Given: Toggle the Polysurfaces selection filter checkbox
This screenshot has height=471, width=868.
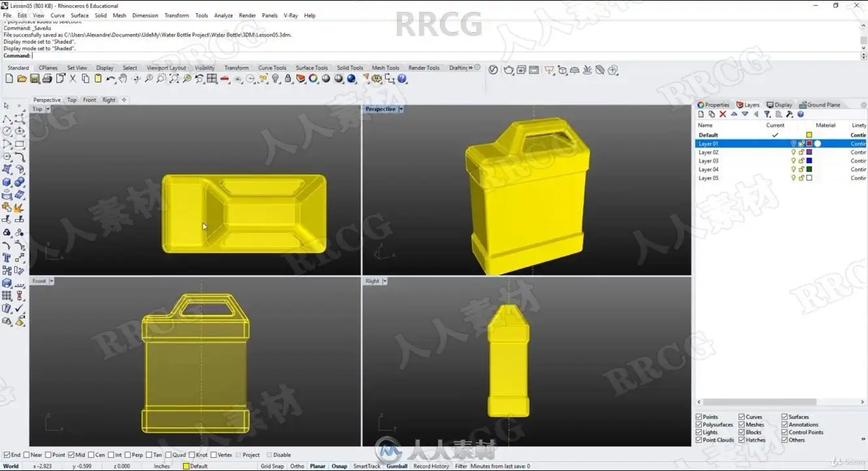Looking at the screenshot, I should 699,425.
